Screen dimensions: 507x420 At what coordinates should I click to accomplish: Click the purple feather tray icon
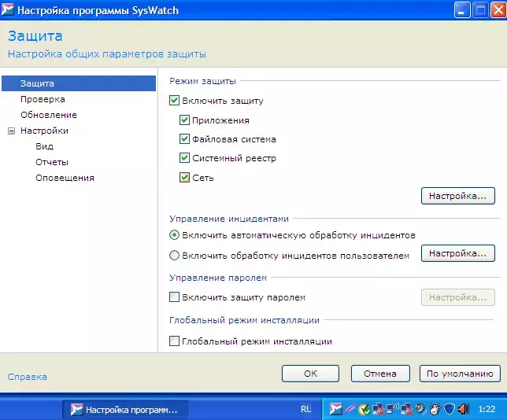pyautogui.click(x=350, y=409)
